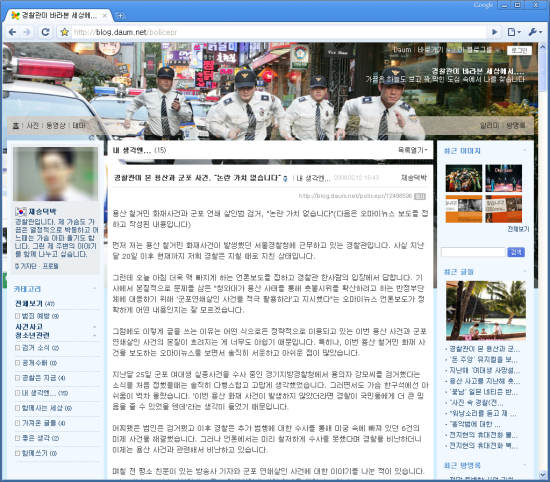Click the home icon in blog navigation

[x=15, y=125]
